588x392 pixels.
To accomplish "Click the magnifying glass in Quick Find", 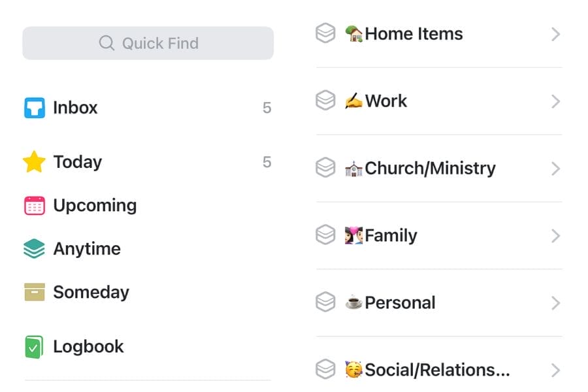I will (106, 43).
